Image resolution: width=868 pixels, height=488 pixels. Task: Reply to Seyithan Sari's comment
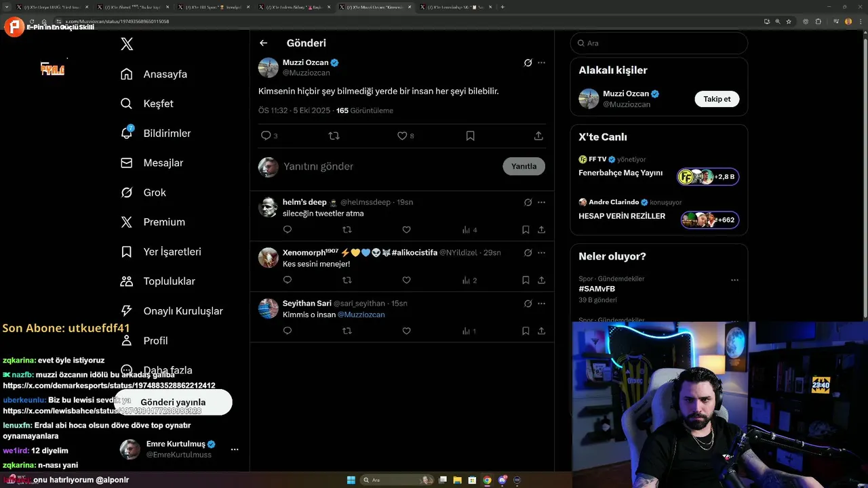288,331
